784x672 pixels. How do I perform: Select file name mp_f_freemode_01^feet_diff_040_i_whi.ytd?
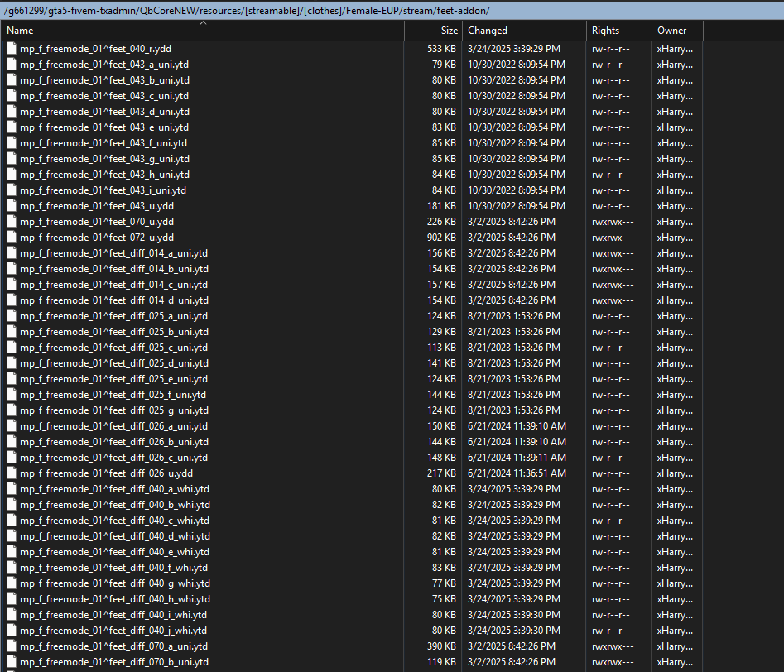[113, 615]
